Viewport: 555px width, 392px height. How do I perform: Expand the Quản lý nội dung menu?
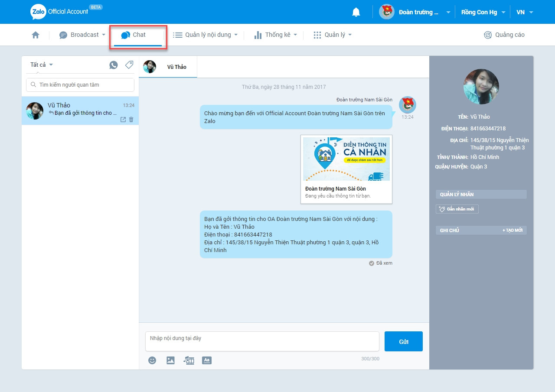206,35
